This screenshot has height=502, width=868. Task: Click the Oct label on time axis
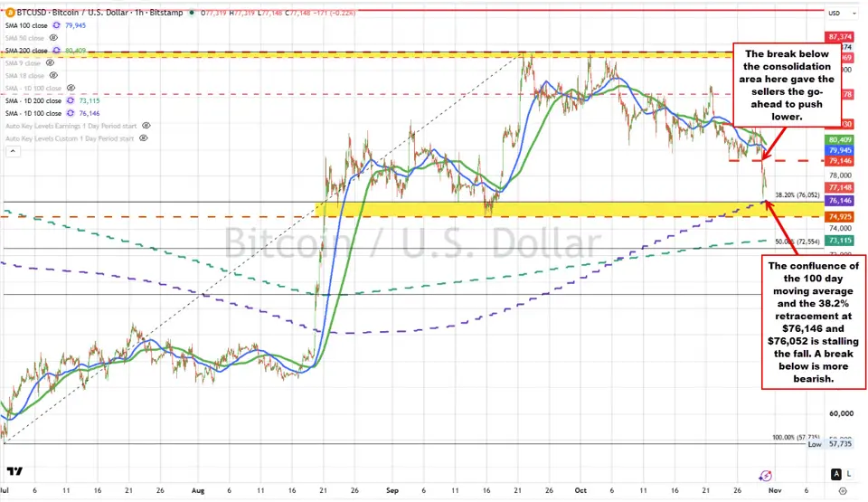tap(580, 490)
